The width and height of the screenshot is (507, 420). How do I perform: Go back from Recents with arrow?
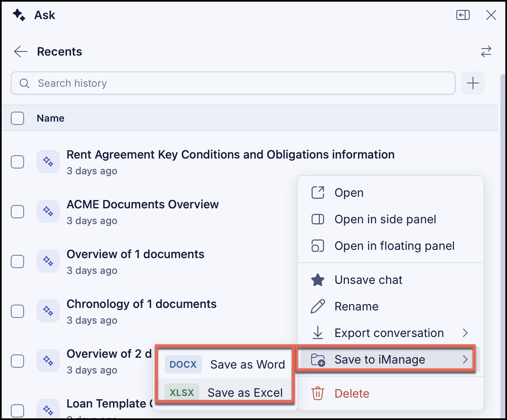[20, 51]
